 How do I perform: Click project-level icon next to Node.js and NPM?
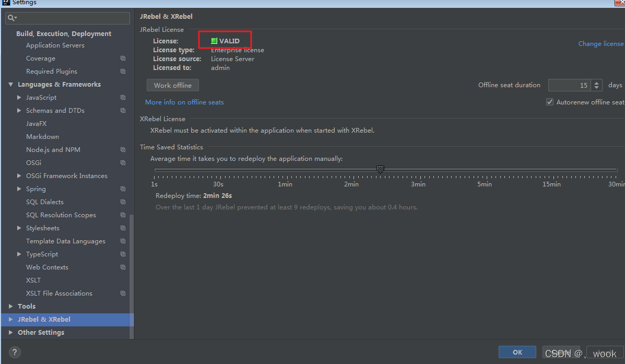tap(123, 149)
